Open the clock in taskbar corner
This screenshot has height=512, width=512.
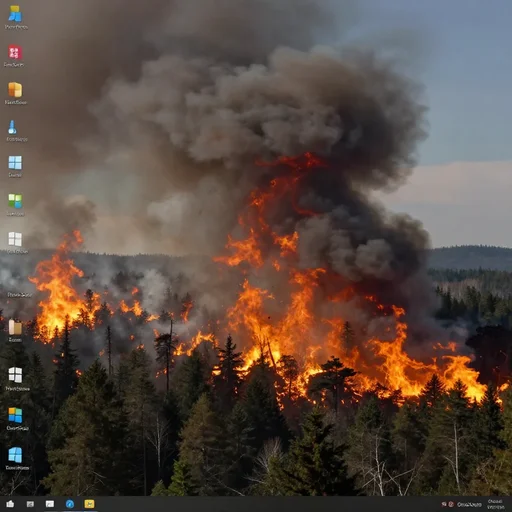click(495, 504)
